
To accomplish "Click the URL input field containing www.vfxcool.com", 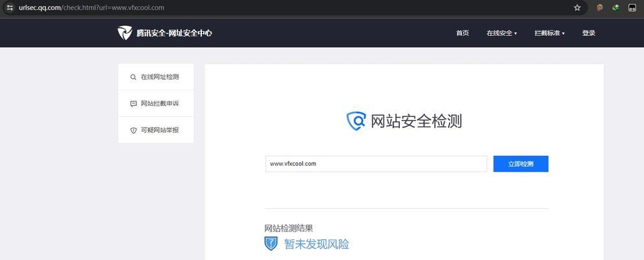I will pos(377,164).
